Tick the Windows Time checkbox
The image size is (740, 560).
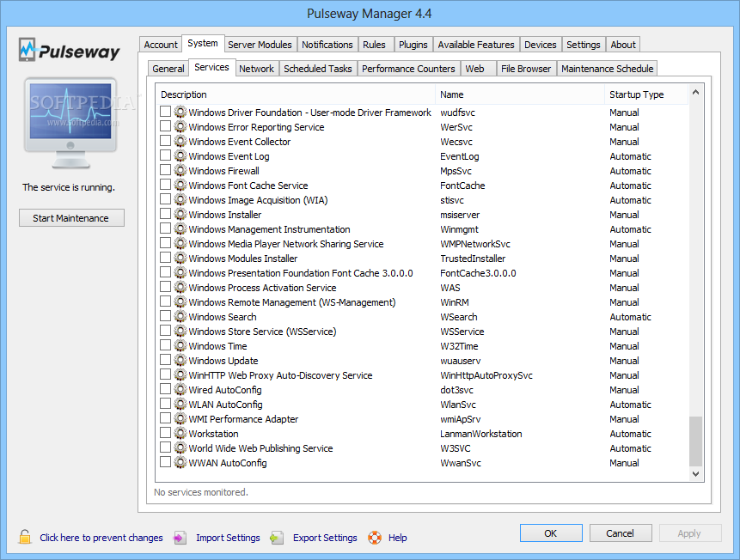[165, 345]
